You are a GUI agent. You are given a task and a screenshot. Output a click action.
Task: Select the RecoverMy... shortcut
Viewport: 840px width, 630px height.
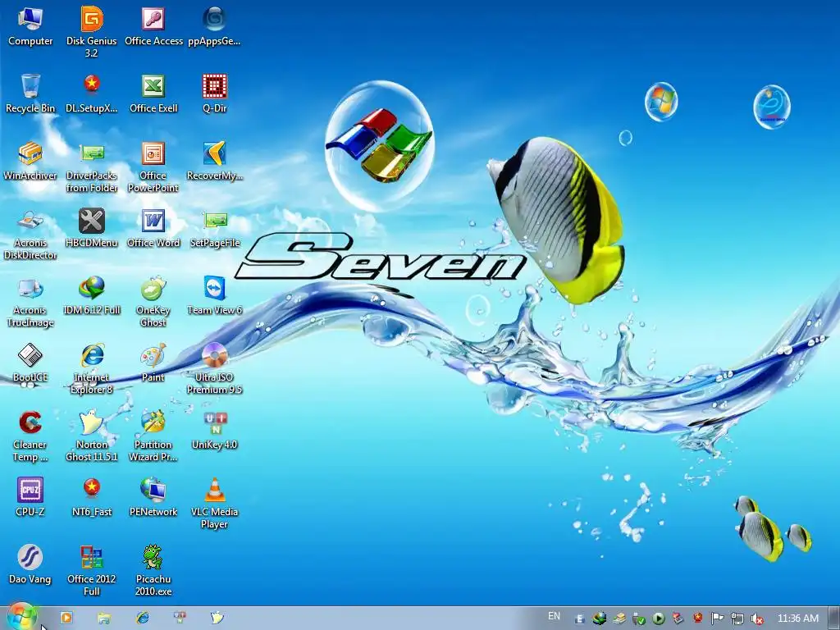click(214, 162)
